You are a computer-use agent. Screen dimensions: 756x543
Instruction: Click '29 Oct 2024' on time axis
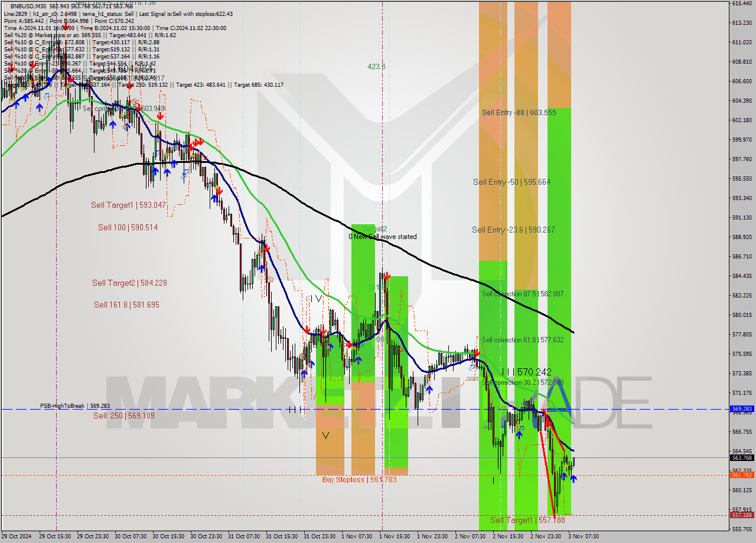pos(17,537)
